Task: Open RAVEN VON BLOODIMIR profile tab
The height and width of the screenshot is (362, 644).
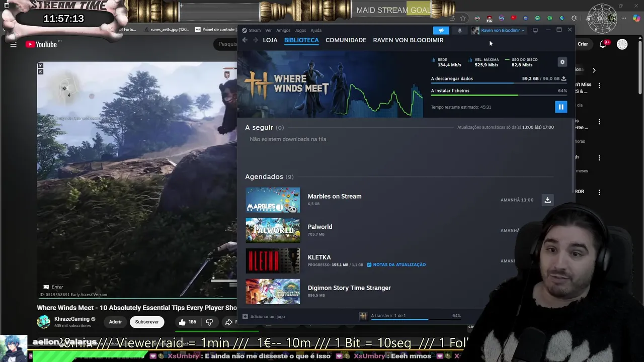Action: click(x=408, y=40)
